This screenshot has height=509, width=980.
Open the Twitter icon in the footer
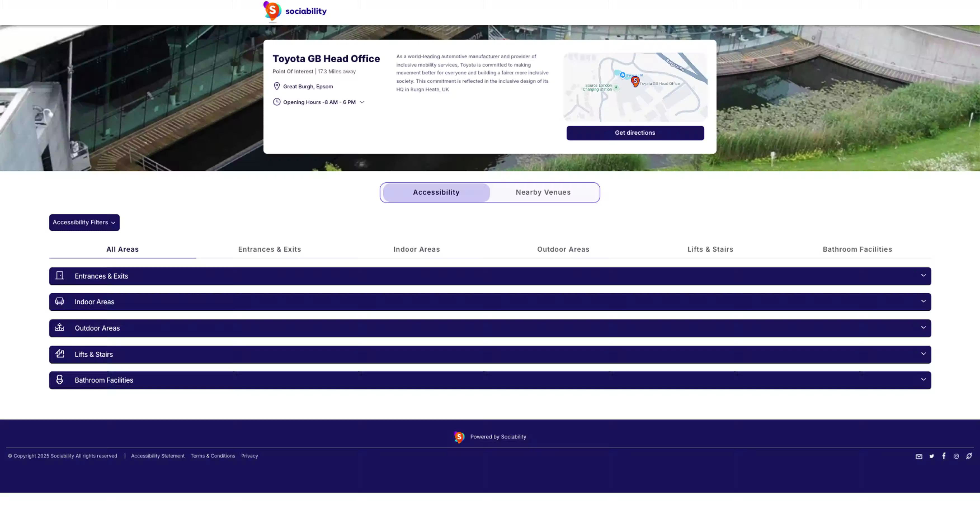pos(931,456)
